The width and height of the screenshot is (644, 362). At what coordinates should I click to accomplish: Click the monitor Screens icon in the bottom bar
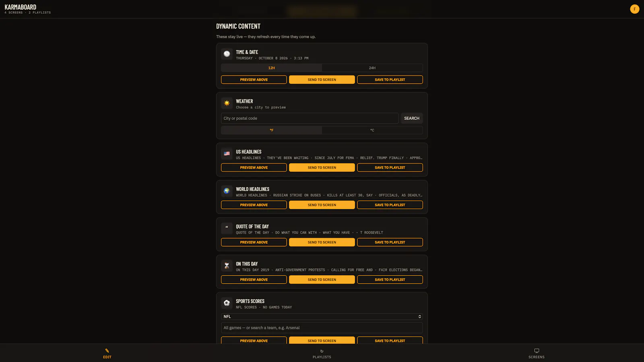tap(537, 351)
